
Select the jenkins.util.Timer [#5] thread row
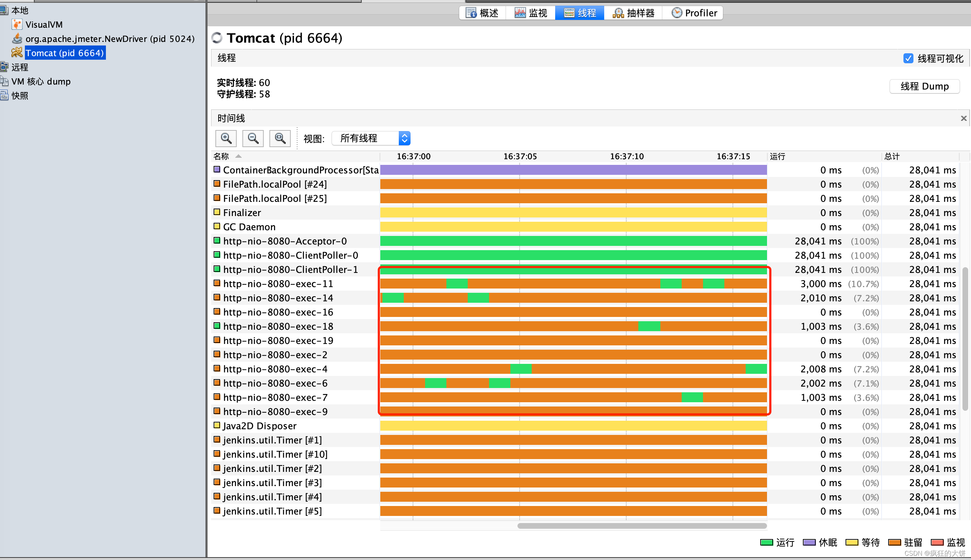tap(585, 512)
